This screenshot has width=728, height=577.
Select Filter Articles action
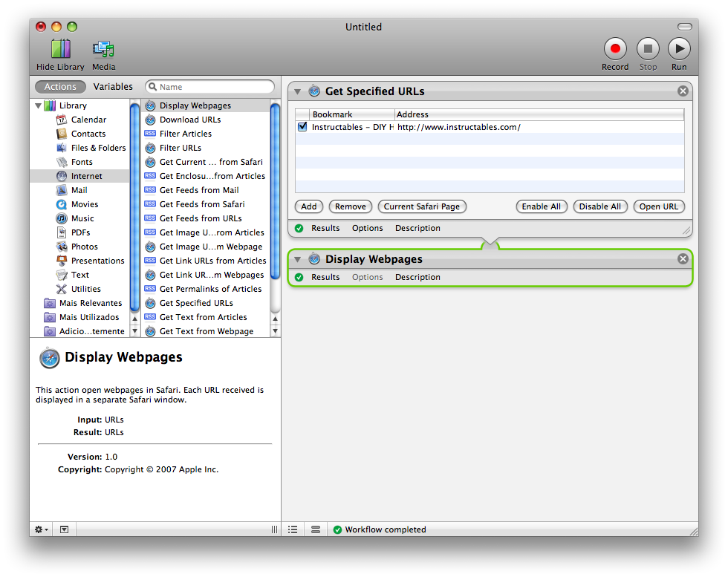coord(207,134)
